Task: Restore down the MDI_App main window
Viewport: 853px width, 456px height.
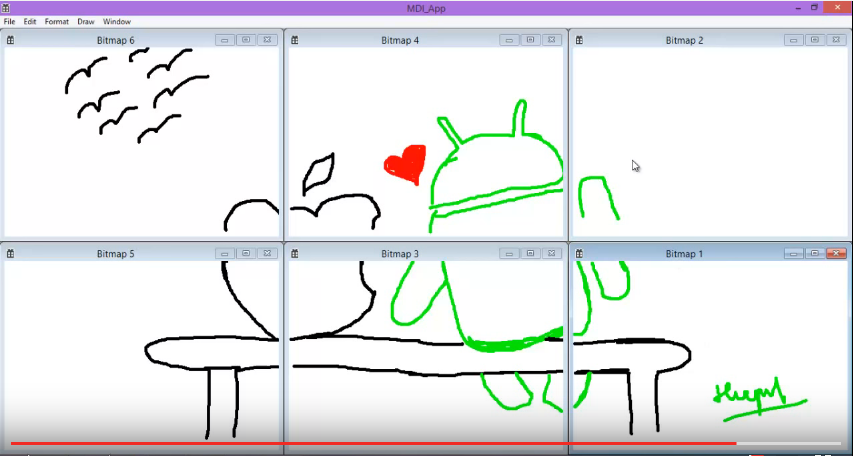Action: point(814,8)
